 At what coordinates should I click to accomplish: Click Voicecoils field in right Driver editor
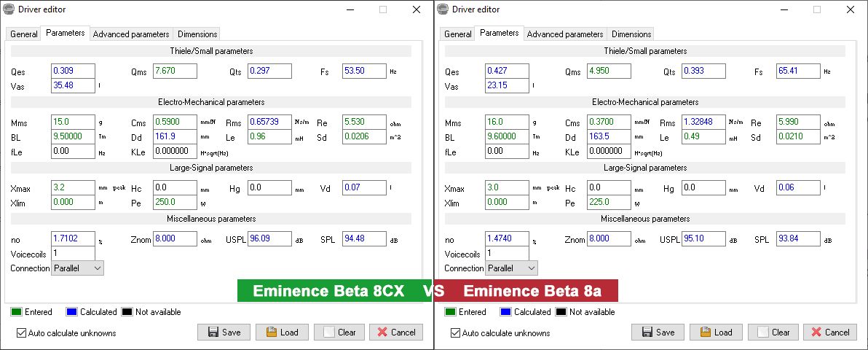tap(507, 253)
